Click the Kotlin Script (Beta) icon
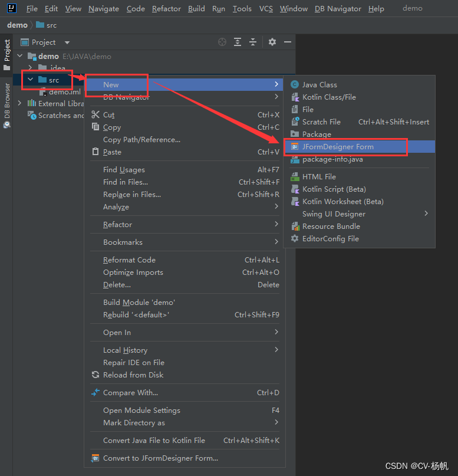The image size is (458, 476). pyautogui.click(x=295, y=189)
